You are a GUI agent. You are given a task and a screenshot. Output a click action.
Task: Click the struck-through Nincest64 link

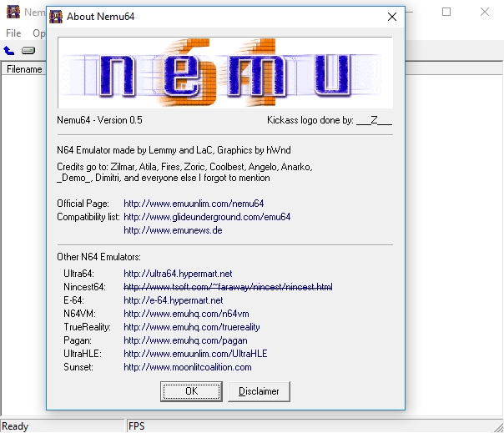228,287
